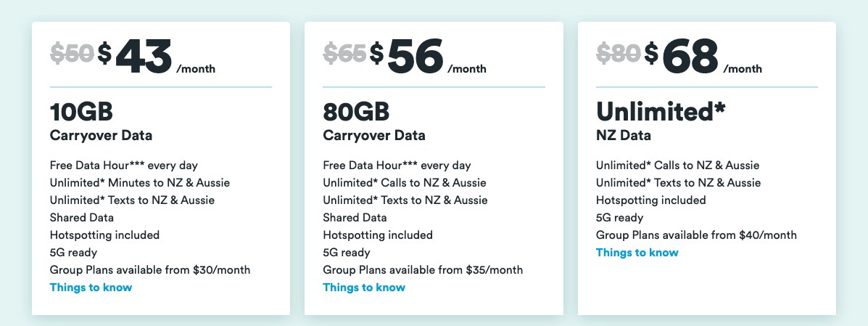868x326 pixels.
Task: Click the 10GB Carryover Data heading
Action: (x=81, y=112)
